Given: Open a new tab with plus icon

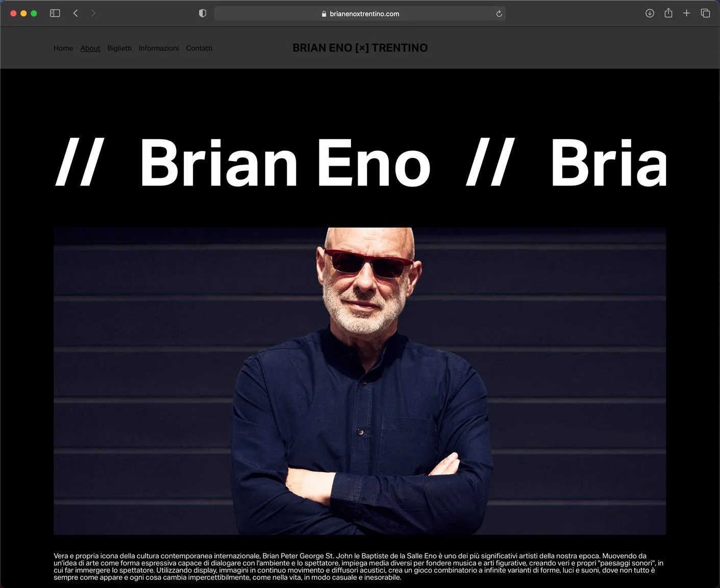Looking at the screenshot, I should click(x=686, y=13).
